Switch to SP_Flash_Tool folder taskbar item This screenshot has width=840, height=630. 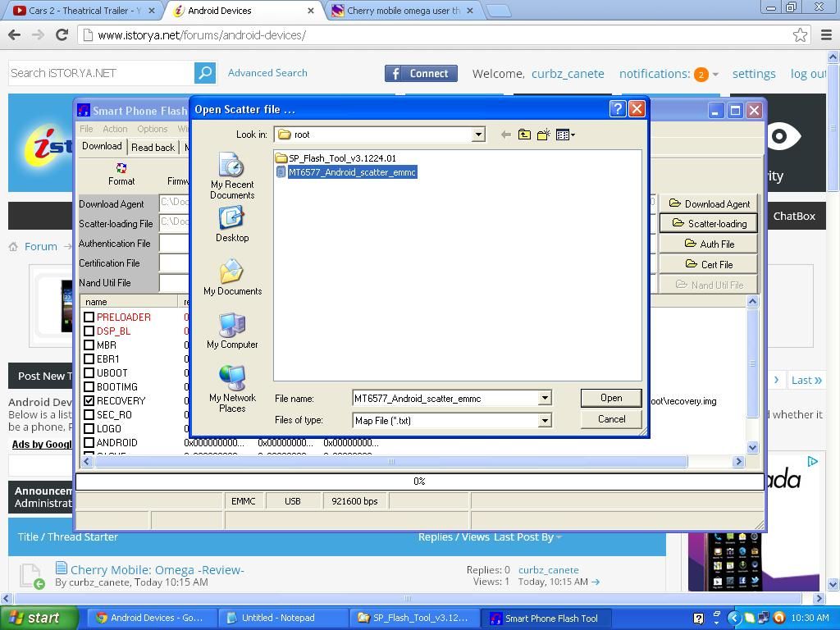point(413,618)
